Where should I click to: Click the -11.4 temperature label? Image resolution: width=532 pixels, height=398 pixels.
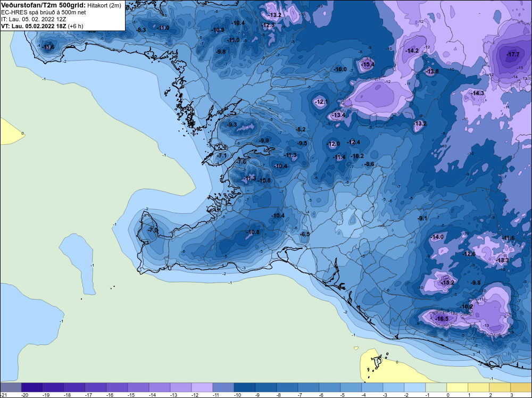click(339, 157)
